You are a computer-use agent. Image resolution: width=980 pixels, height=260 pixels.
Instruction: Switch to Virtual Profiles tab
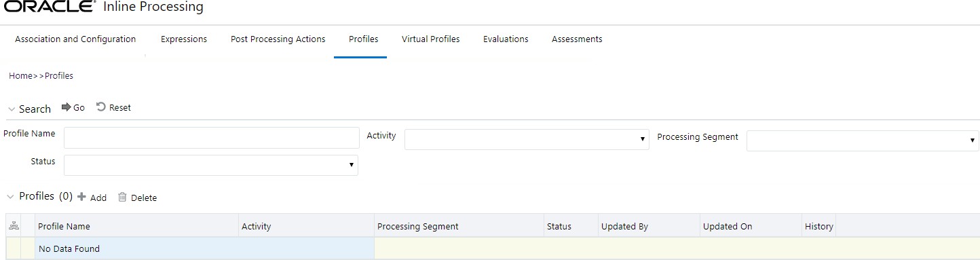[431, 39]
